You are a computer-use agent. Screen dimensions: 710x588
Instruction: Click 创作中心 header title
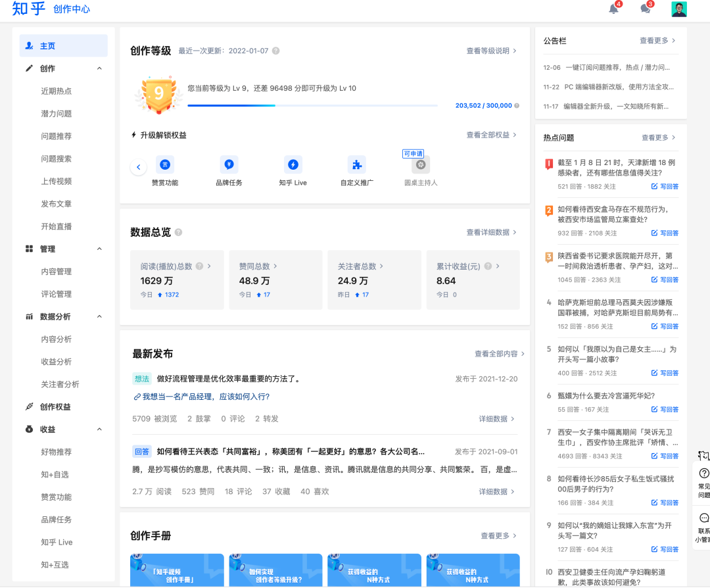72,9
